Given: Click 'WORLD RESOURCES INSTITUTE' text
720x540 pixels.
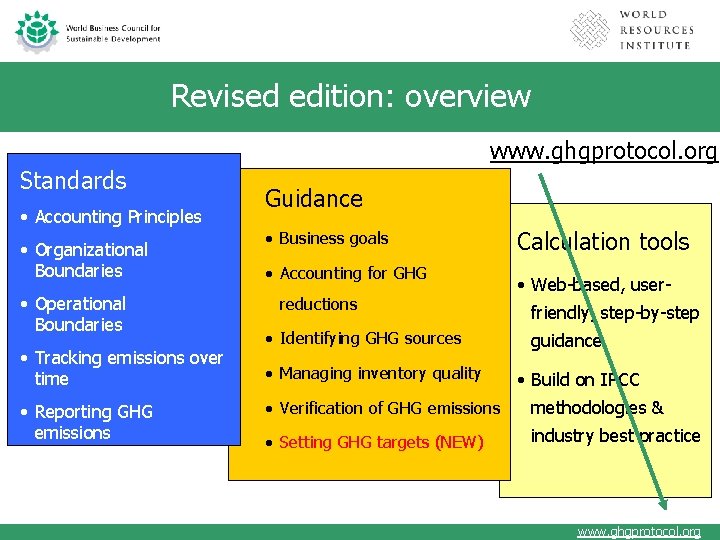Looking at the screenshot, I should (x=656, y=30).
